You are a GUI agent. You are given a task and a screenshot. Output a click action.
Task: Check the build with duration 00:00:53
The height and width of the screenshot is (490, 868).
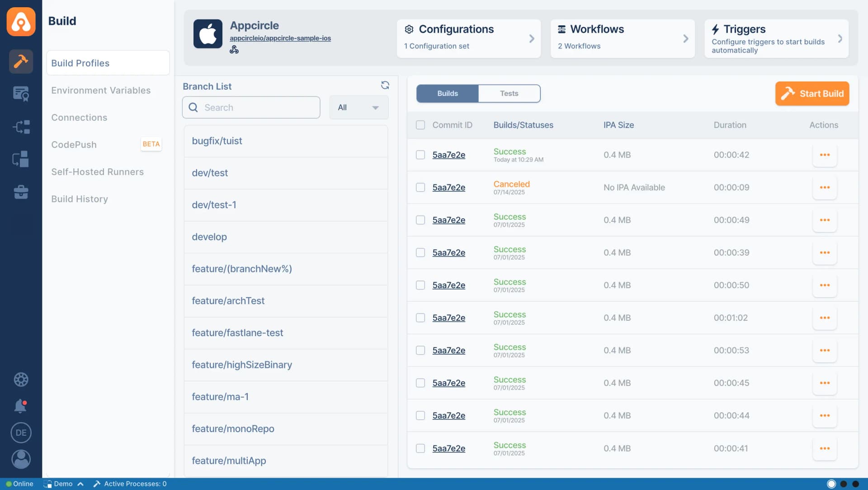pos(420,350)
